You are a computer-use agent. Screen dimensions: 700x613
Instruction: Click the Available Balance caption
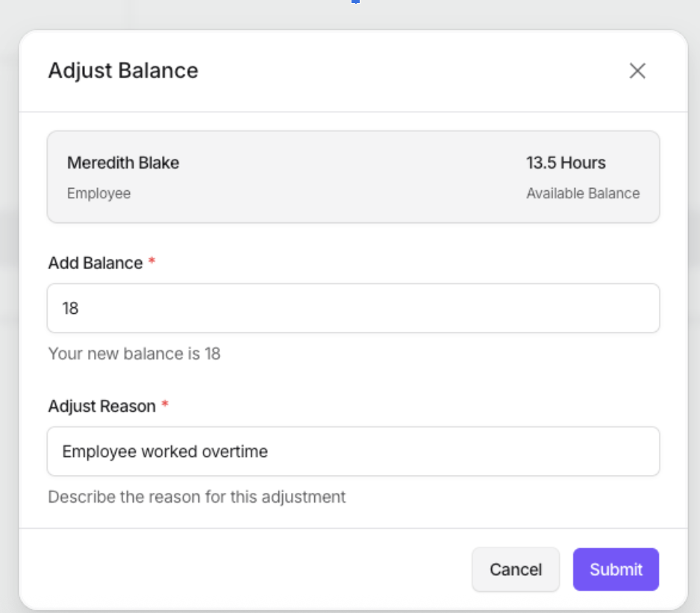tap(583, 193)
